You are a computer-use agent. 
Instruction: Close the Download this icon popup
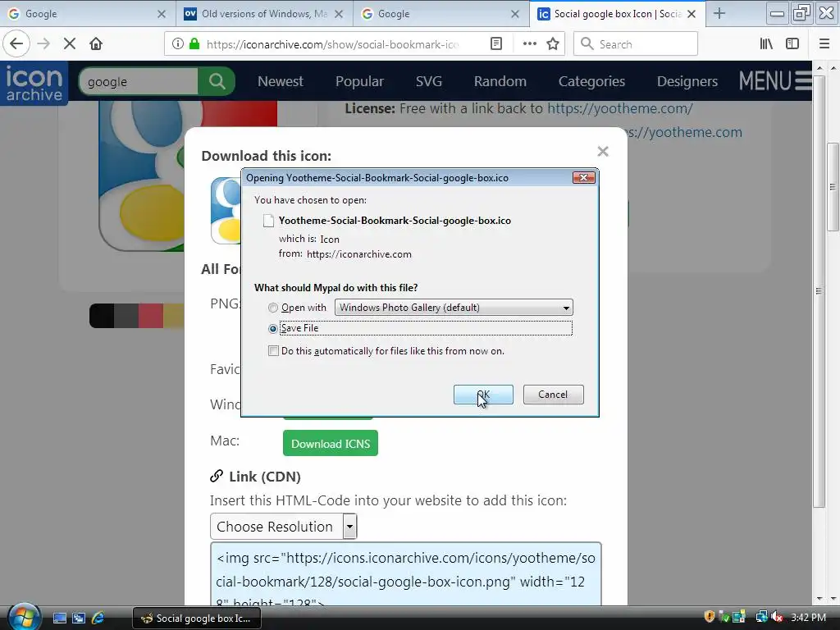pyautogui.click(x=603, y=152)
